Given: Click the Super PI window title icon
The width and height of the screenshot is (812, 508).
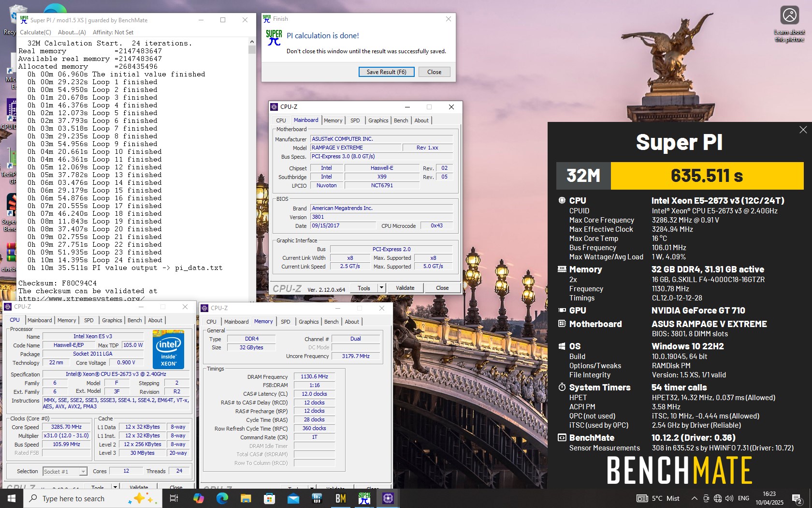Looking at the screenshot, I should coord(24,20).
